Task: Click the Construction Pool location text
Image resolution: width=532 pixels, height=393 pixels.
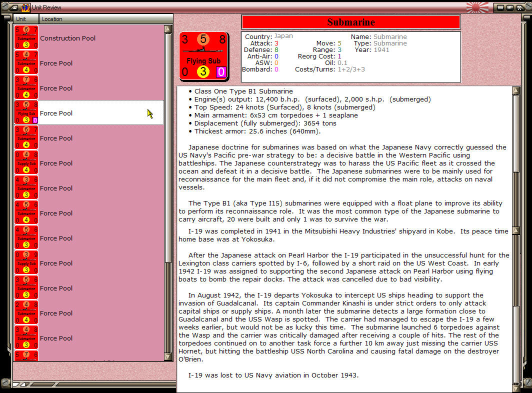Action: coord(67,38)
